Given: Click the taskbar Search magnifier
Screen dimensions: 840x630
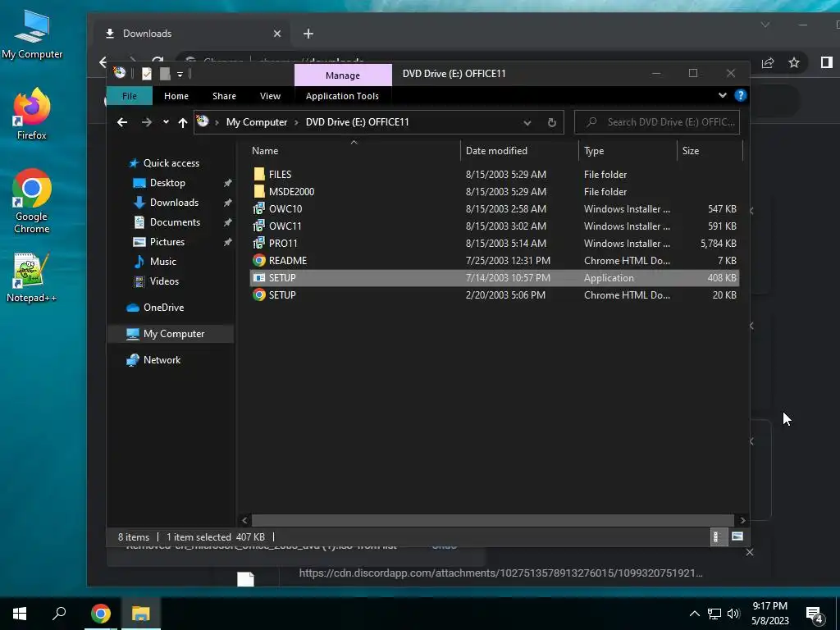Looking at the screenshot, I should pyautogui.click(x=59, y=614).
